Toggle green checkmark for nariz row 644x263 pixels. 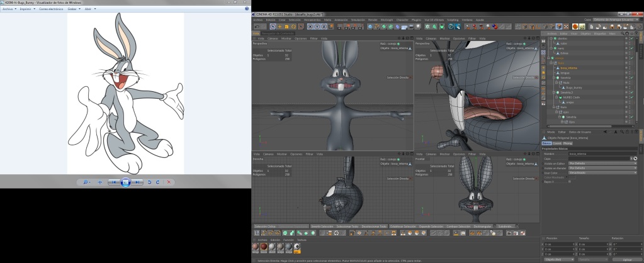tap(632, 48)
